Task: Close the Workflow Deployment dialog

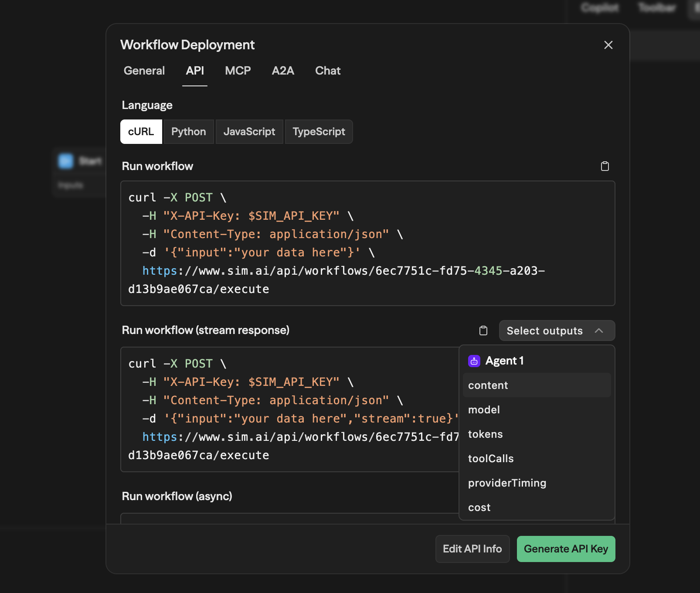Action: 608,45
